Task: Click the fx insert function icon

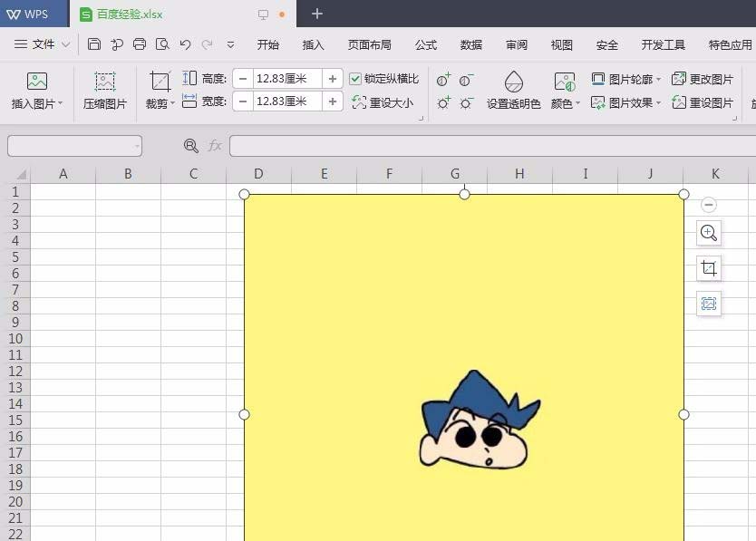Action: point(215,146)
